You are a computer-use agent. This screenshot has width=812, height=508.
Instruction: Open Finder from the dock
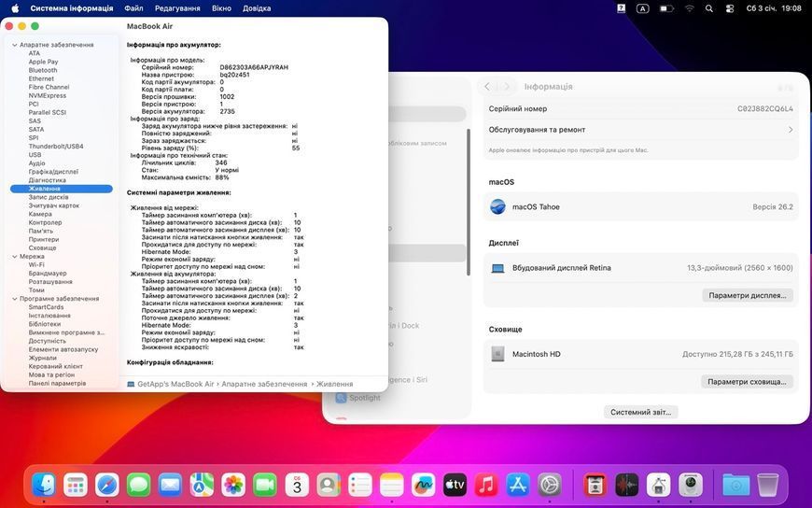[x=44, y=486]
